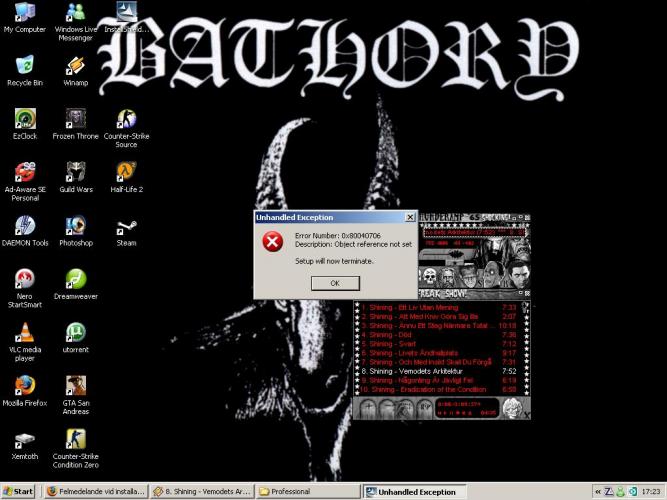Click OK in the Unhandled Exception dialog
Viewport: 667px width, 500px height.
pos(334,283)
